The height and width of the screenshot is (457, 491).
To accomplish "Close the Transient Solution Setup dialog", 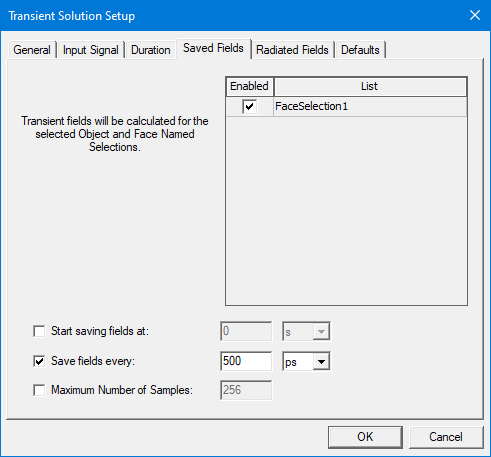I will (x=475, y=15).
